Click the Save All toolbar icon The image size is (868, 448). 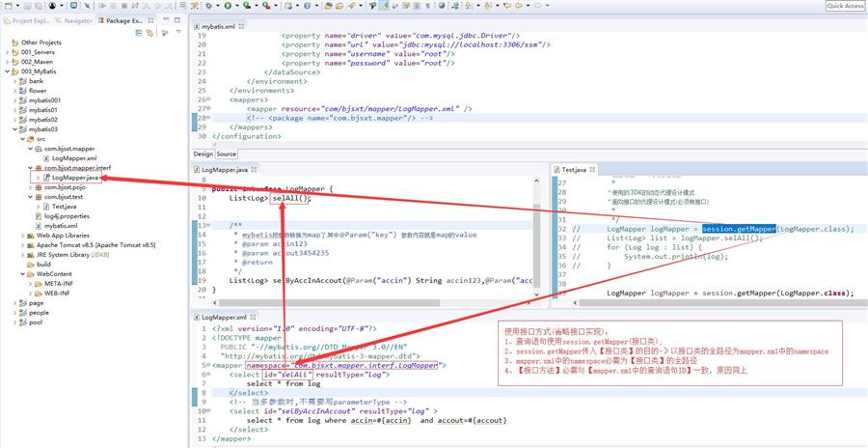pos(39,6)
